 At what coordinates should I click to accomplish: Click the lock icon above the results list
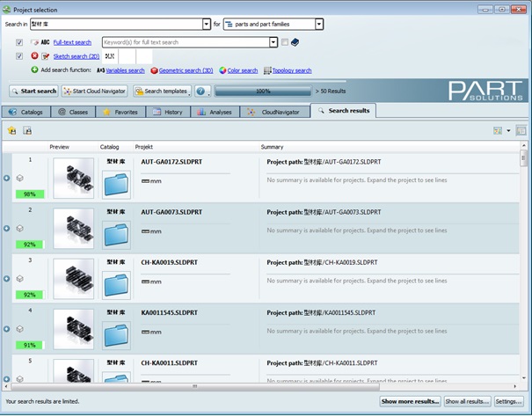pos(27,130)
